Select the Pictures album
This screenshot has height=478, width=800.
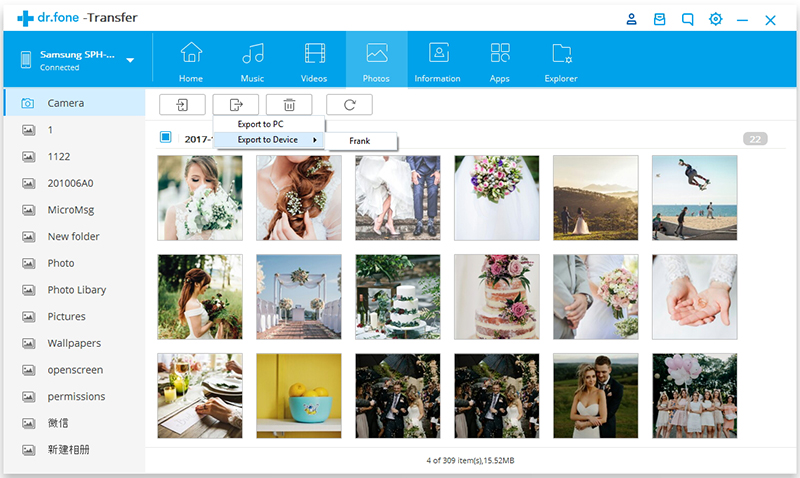click(x=74, y=316)
